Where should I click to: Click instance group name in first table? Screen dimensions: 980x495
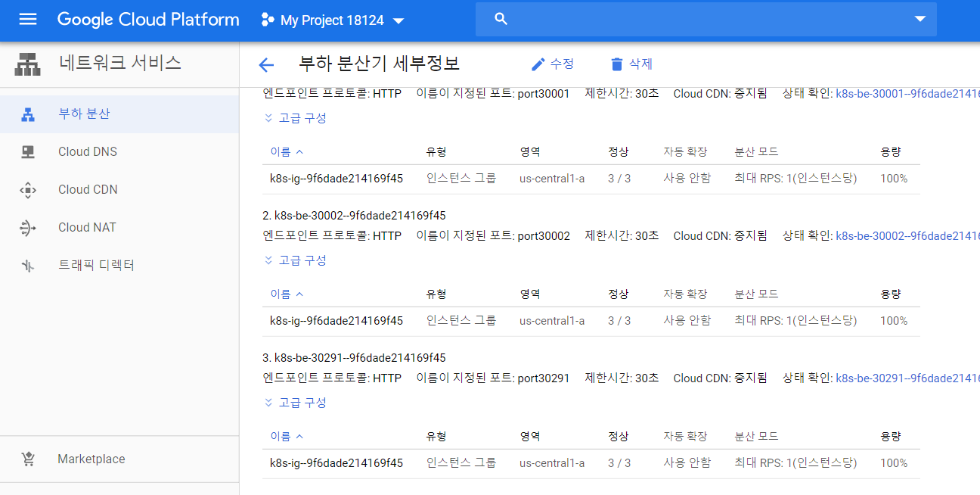click(x=336, y=179)
